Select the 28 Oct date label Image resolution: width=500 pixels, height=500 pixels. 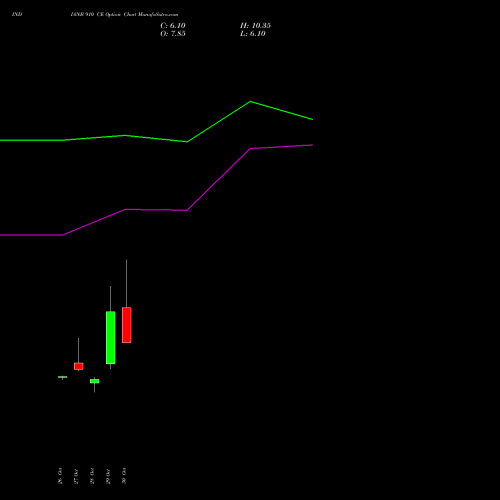point(92,476)
